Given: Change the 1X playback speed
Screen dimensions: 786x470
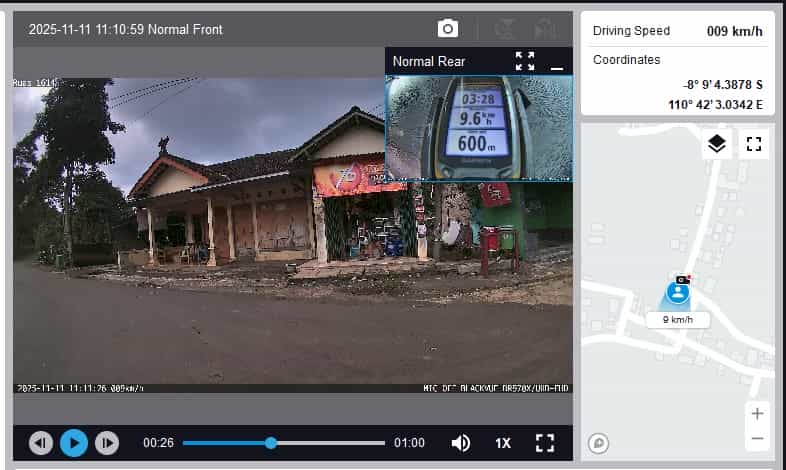Looking at the screenshot, I should (503, 443).
